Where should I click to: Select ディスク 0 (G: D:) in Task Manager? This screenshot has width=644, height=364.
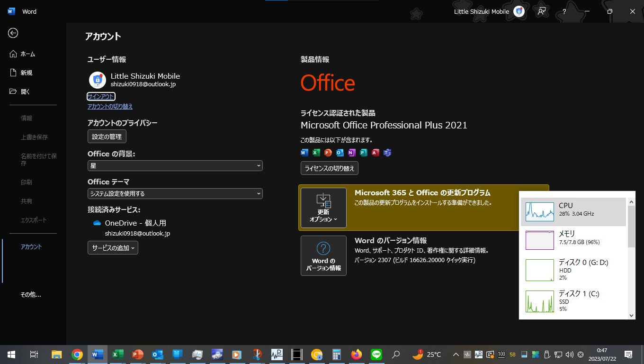coord(573,269)
